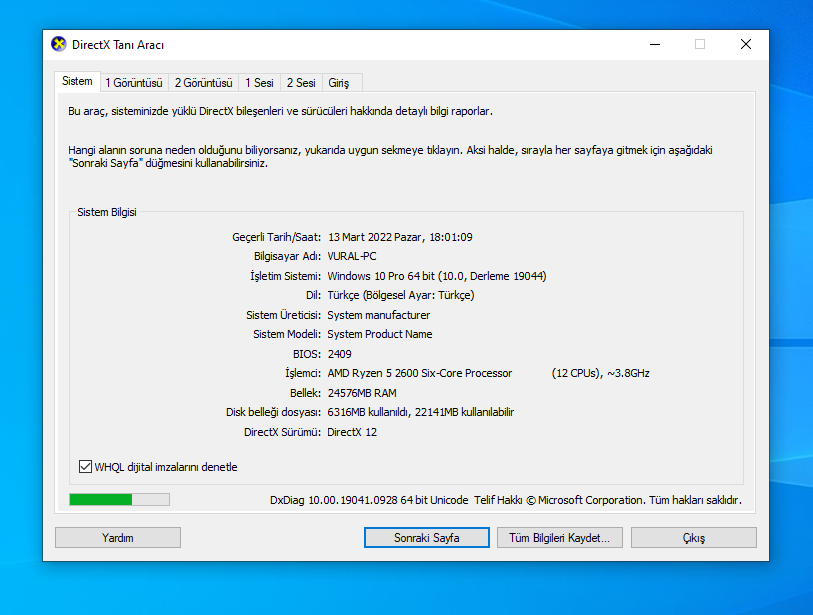The image size is (813, 615).
Task: Open the 2 Görüntüsü tab
Action: [x=203, y=83]
